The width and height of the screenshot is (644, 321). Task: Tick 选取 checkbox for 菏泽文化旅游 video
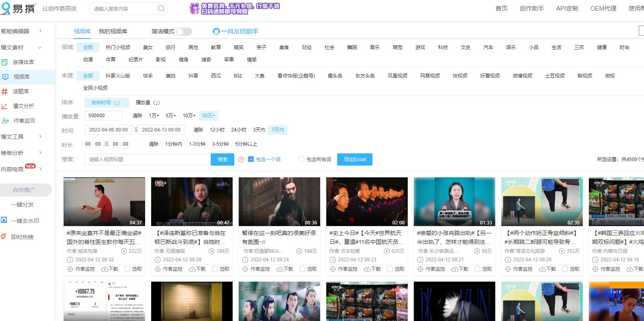click(x=565, y=269)
